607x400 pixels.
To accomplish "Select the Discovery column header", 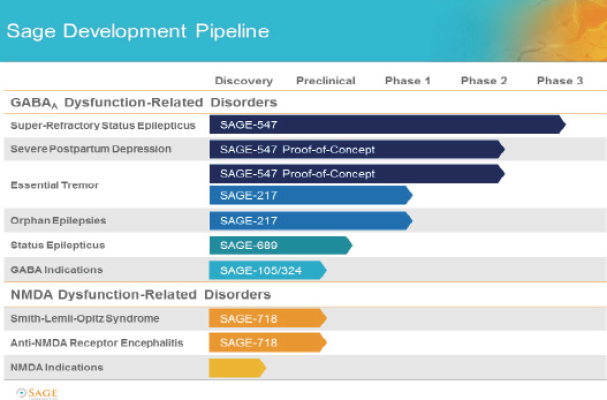I will (x=244, y=81).
